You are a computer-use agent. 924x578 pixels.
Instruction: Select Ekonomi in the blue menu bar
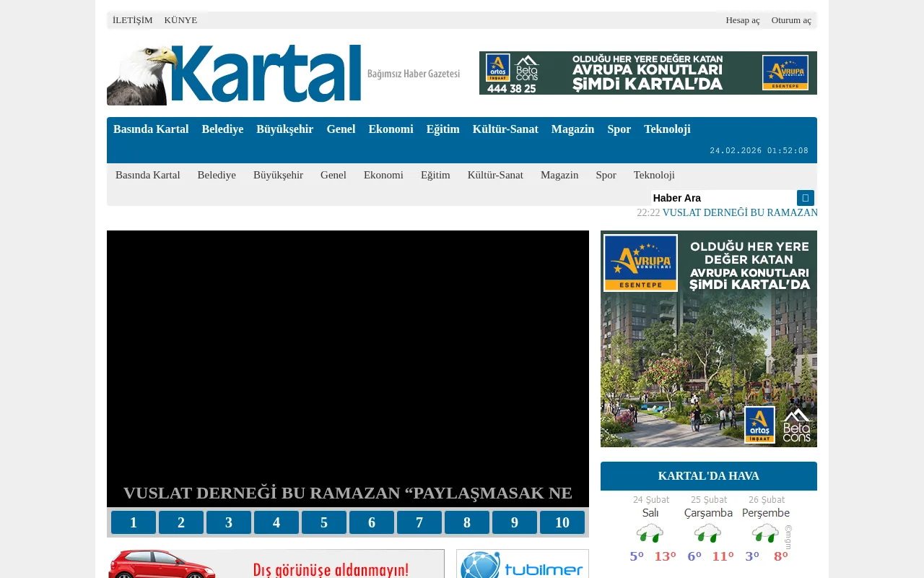click(x=391, y=129)
